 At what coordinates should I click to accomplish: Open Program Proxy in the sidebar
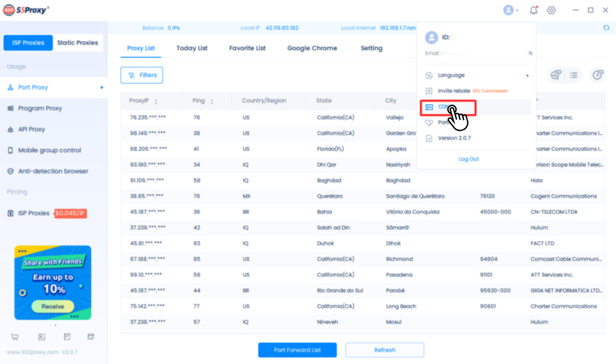(41, 108)
